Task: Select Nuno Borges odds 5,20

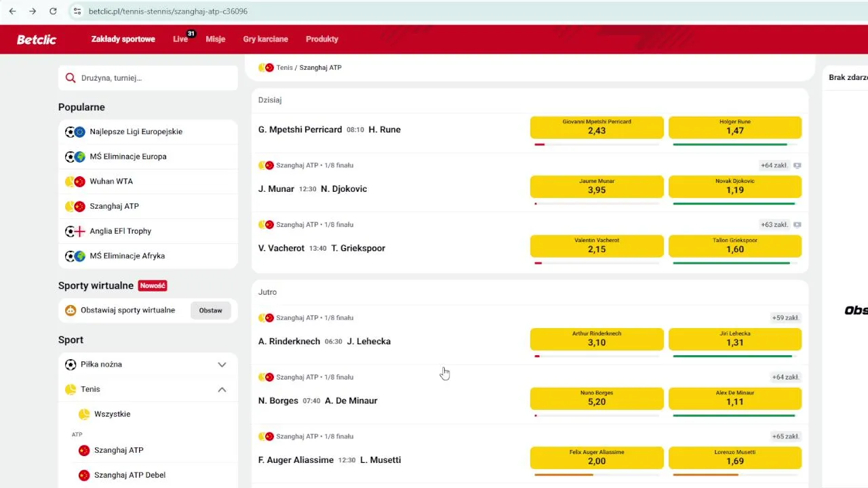Action: (x=597, y=399)
